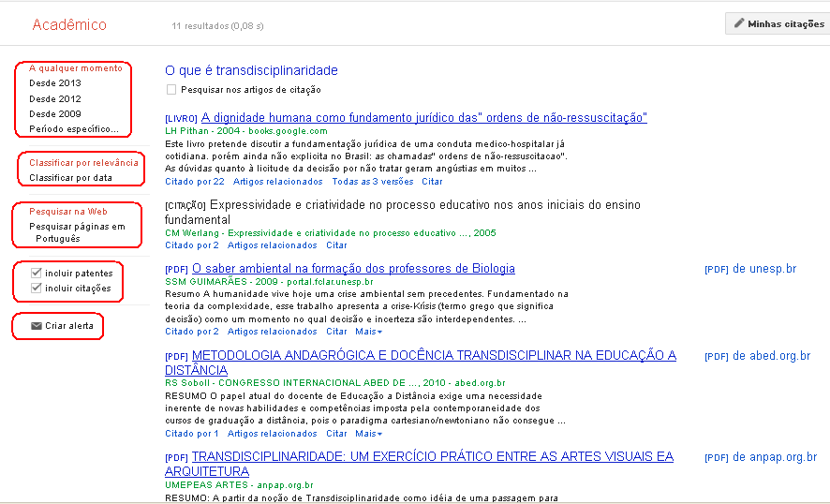Expand Mais dropdown under Metodologia Andragógica result
Viewport: 830px width, 504px height.
(368, 434)
